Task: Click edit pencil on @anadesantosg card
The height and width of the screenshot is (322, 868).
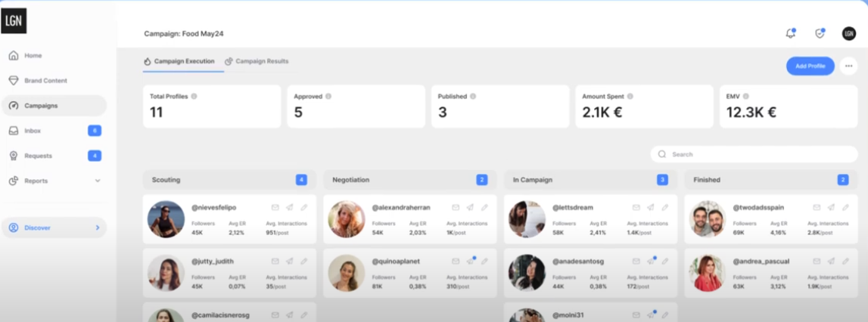Action: coord(665,261)
